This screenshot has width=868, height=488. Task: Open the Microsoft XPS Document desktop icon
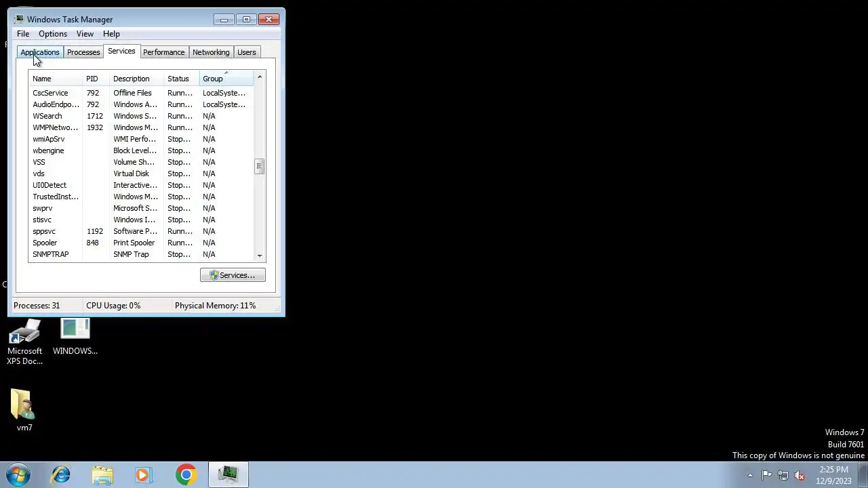[x=24, y=343]
